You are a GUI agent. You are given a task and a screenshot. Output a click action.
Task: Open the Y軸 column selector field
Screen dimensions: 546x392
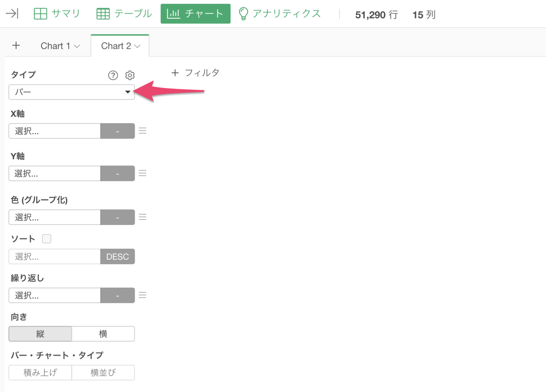tap(55, 173)
